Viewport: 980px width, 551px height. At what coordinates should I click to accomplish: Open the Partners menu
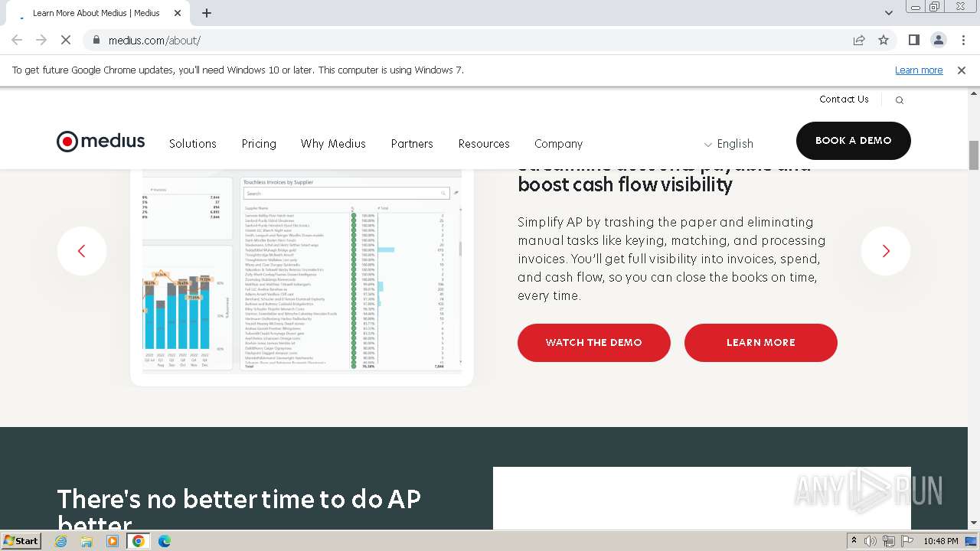(412, 144)
